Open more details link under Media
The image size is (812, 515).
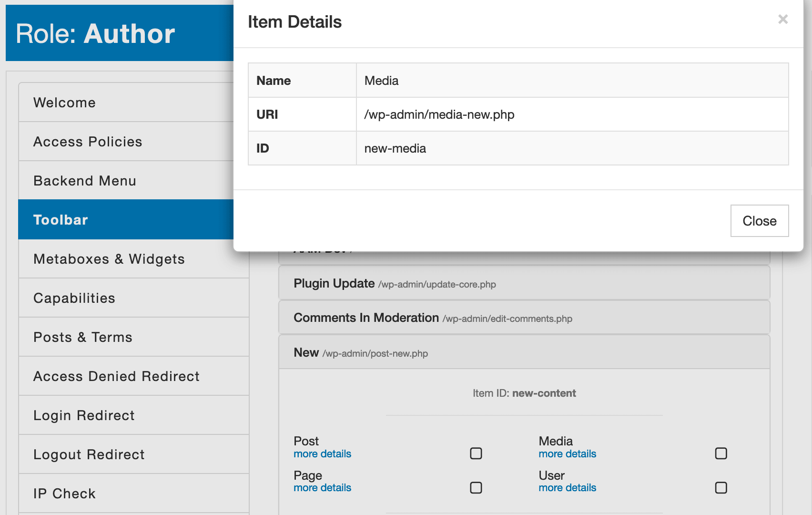pos(567,454)
